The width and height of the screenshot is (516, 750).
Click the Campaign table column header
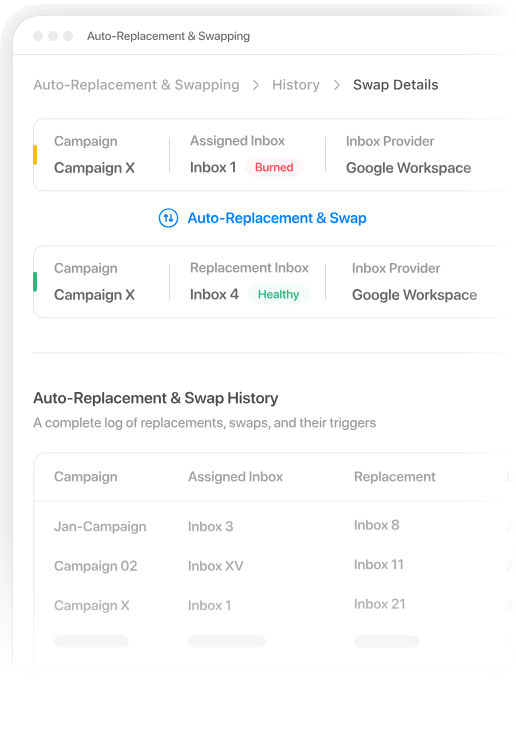(86, 477)
